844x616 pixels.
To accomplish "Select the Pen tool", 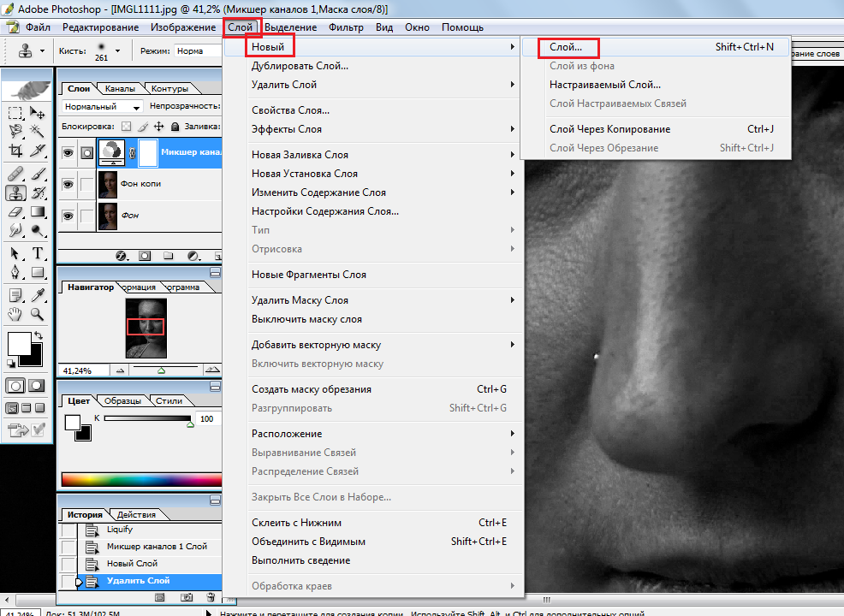I will [15, 272].
